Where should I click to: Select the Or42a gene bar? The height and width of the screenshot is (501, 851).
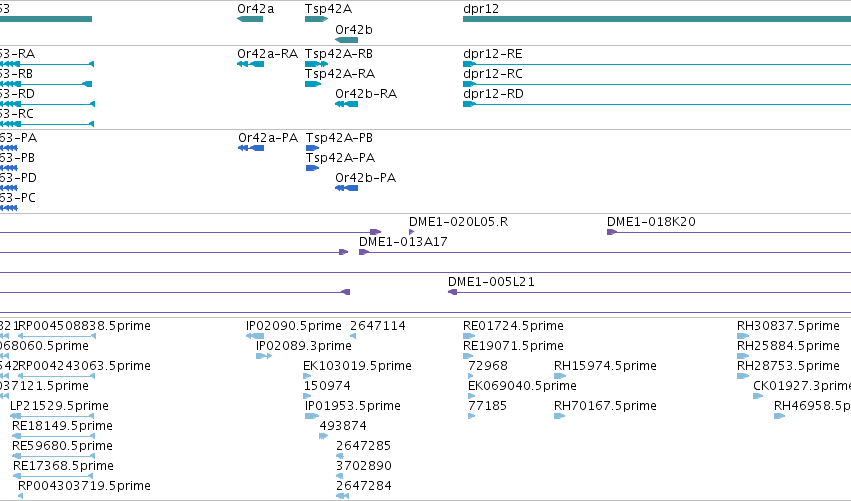coord(250,19)
